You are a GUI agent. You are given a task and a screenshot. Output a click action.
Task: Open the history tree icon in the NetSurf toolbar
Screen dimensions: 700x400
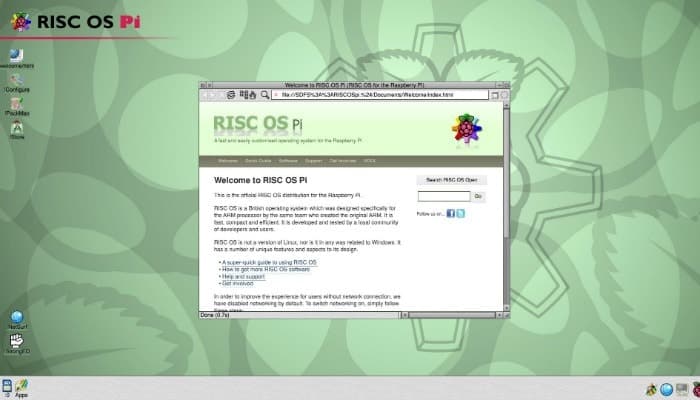tap(244, 95)
